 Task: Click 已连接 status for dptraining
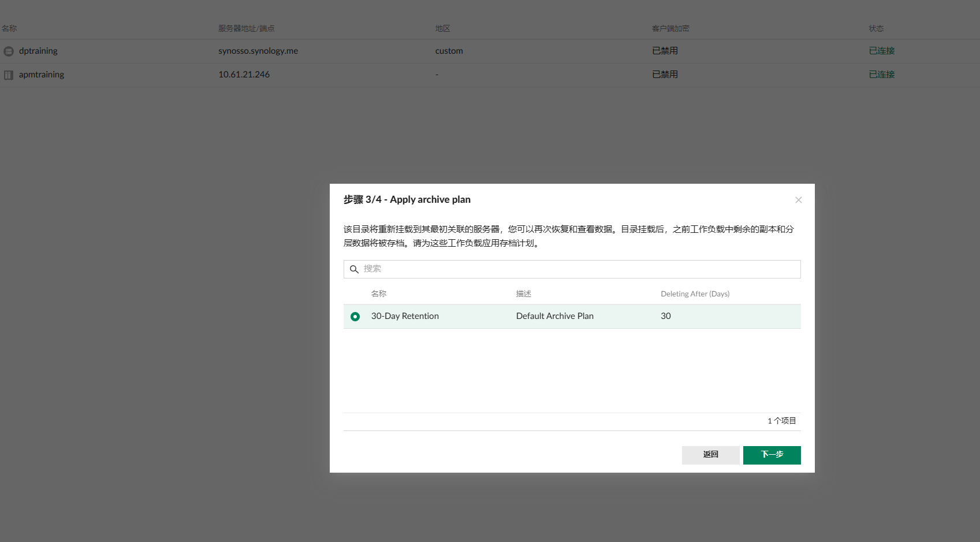point(881,51)
